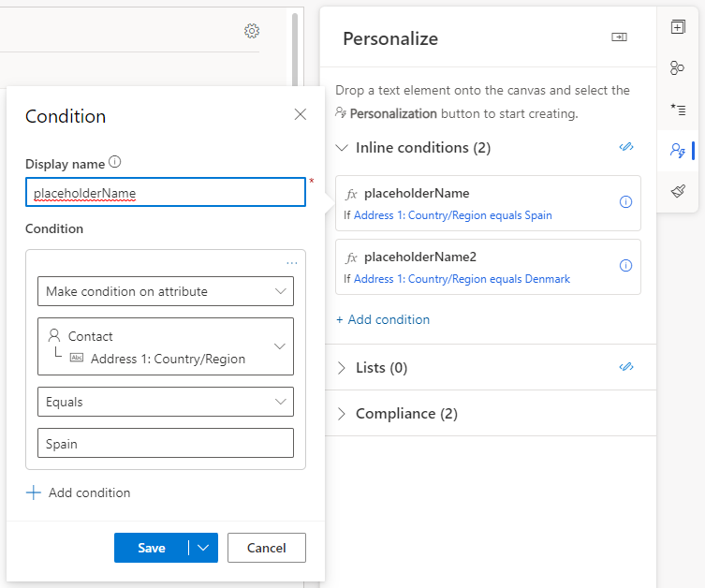Viewport: 705px width, 588px height.
Task: Click the Add elements icon in sidebar
Action: (678, 27)
